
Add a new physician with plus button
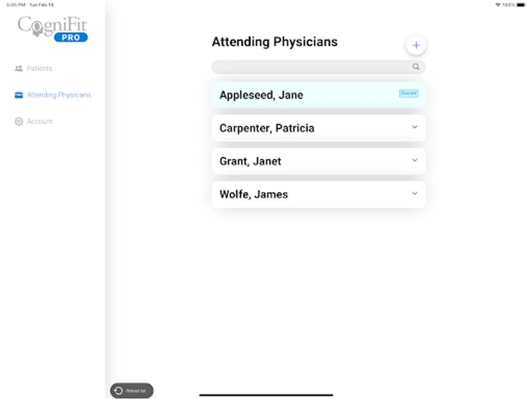[416, 45]
